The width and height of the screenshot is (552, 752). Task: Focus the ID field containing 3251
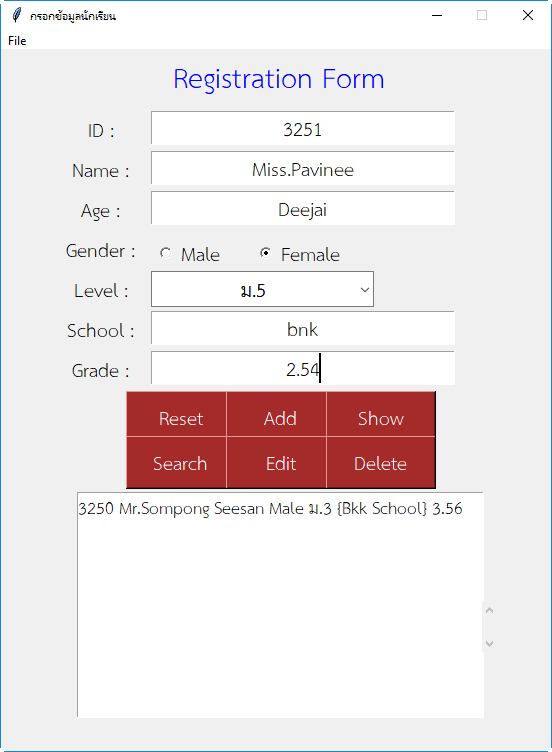[303, 128]
